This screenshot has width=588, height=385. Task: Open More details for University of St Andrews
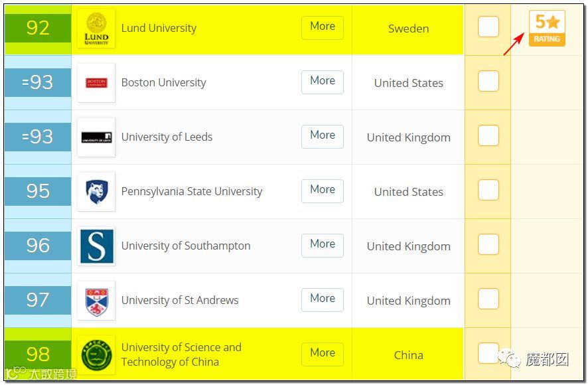click(x=323, y=299)
